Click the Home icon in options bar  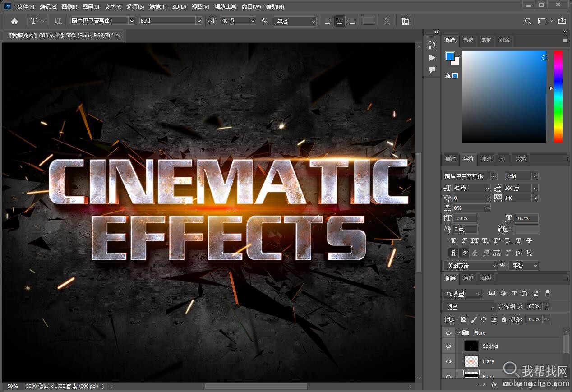click(14, 21)
